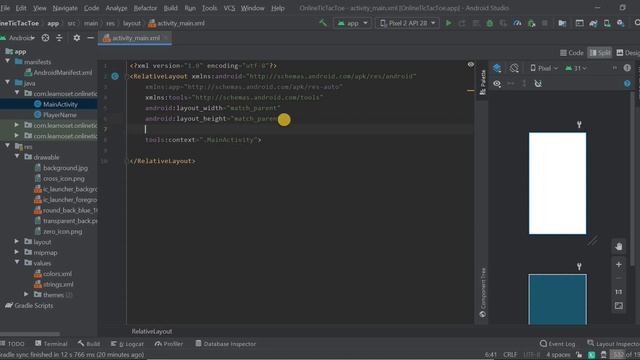Viewport: 640px width, 360px height.
Task: Click Collapse All icon in project panel
Action: [59, 38]
